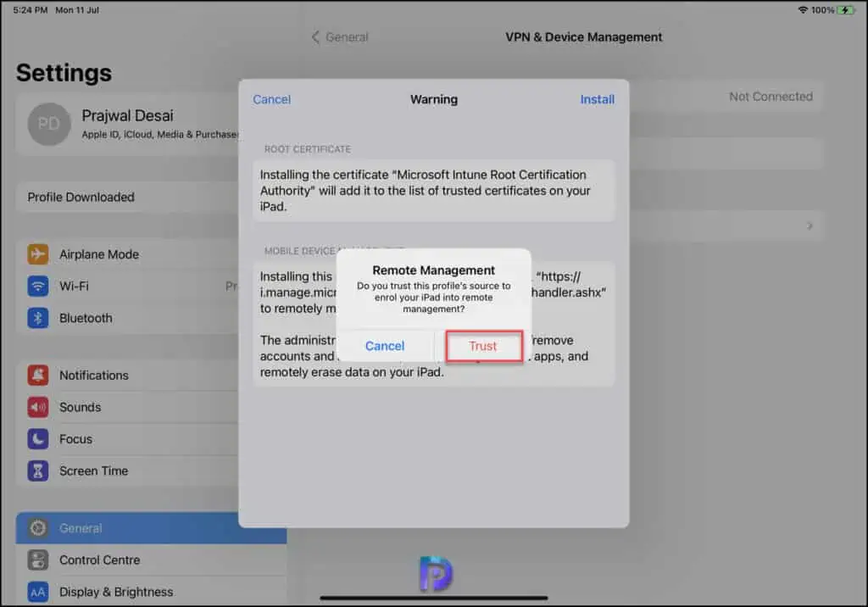Click the battery charging indicator

tap(847, 10)
